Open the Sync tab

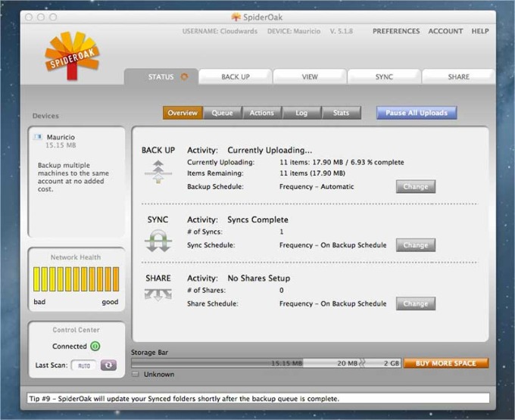[x=384, y=76]
